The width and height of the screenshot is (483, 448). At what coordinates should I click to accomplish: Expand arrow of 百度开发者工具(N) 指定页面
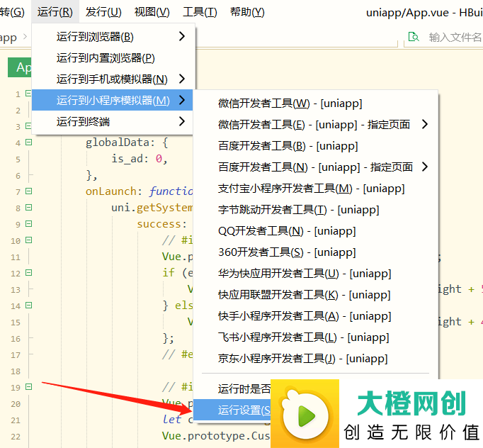(x=425, y=167)
